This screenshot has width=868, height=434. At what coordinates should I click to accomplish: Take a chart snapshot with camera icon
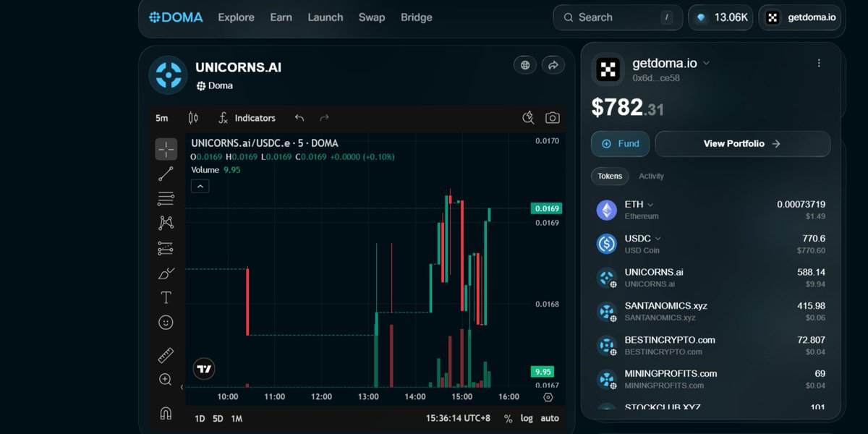click(x=552, y=118)
